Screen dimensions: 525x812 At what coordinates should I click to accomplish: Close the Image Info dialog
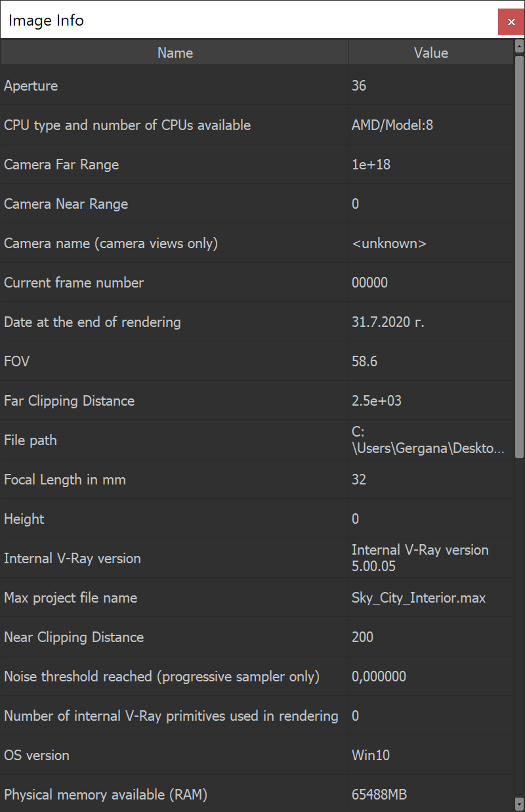pos(511,22)
